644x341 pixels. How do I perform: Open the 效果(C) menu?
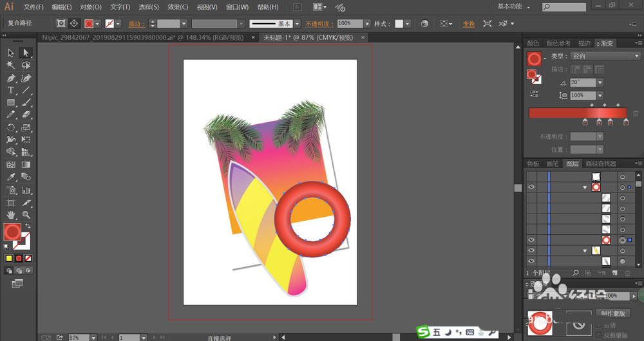[x=178, y=7]
